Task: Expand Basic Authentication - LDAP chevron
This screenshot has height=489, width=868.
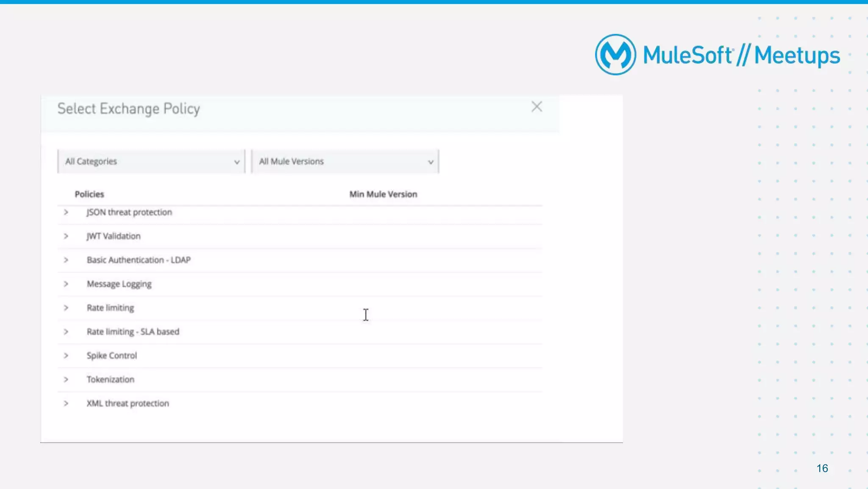Action: tap(66, 260)
